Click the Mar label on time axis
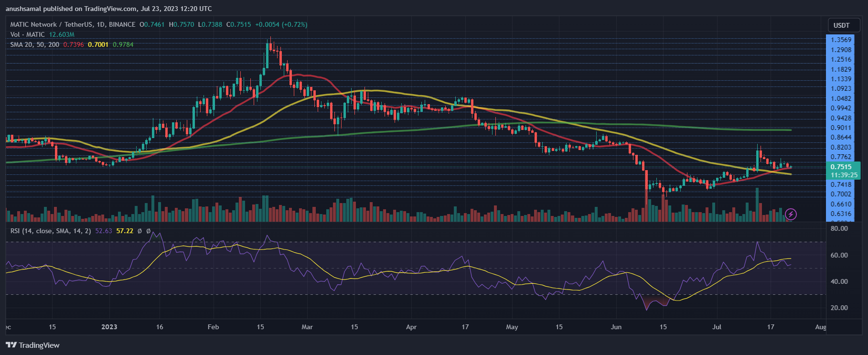 307,327
